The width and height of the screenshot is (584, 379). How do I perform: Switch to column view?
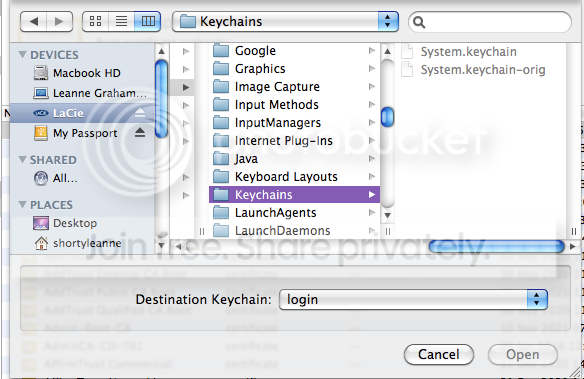point(147,21)
